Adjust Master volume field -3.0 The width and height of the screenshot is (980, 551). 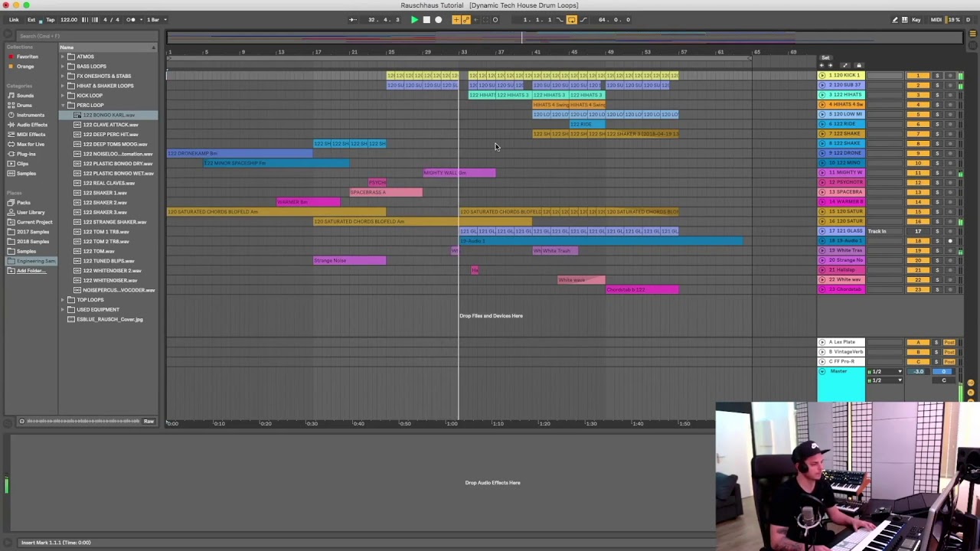point(918,372)
